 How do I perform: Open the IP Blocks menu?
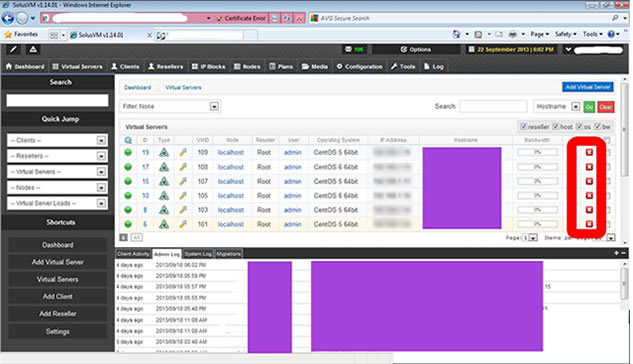(208, 67)
